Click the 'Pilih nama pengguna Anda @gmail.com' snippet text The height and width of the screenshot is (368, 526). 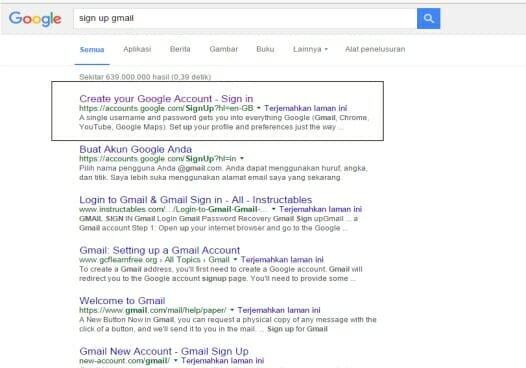click(223, 173)
